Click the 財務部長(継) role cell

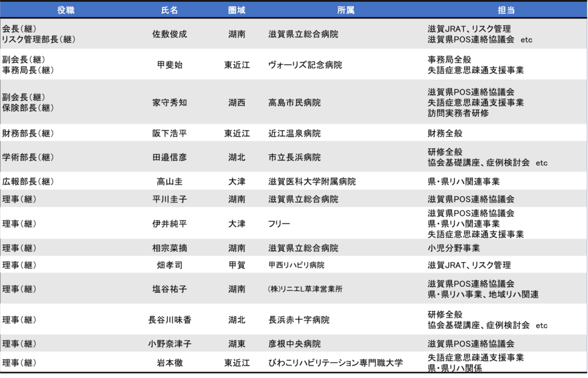coord(28,134)
